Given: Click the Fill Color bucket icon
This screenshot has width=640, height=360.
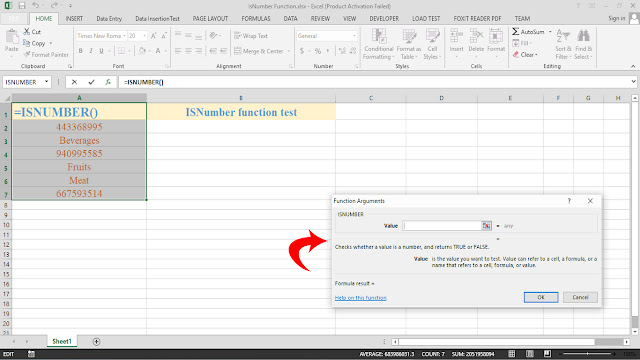Looking at the screenshot, I should point(142,51).
